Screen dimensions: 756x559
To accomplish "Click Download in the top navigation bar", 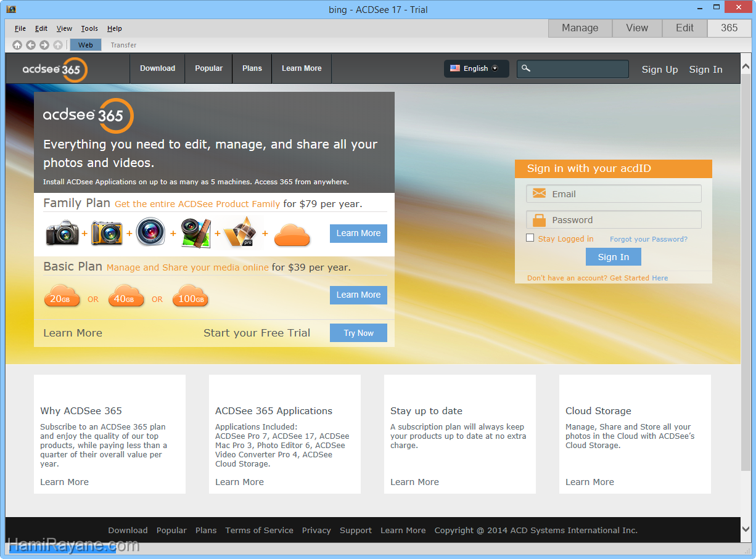I will (157, 68).
